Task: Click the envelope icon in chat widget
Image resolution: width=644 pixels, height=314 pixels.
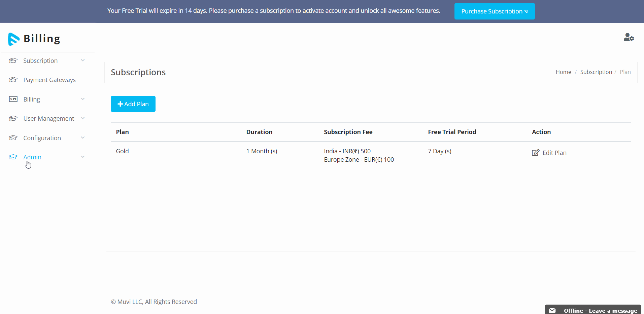Action: [x=552, y=311]
